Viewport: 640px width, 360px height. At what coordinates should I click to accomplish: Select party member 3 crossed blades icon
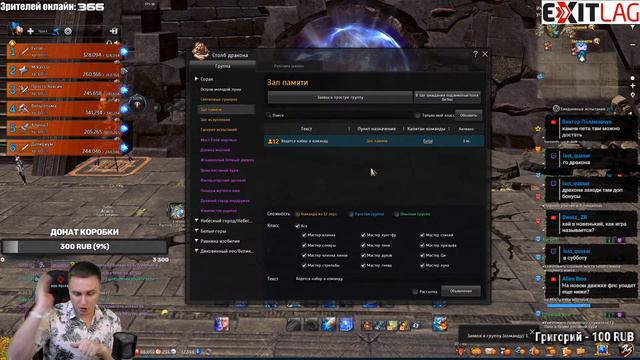pyautogui.click(x=24, y=90)
